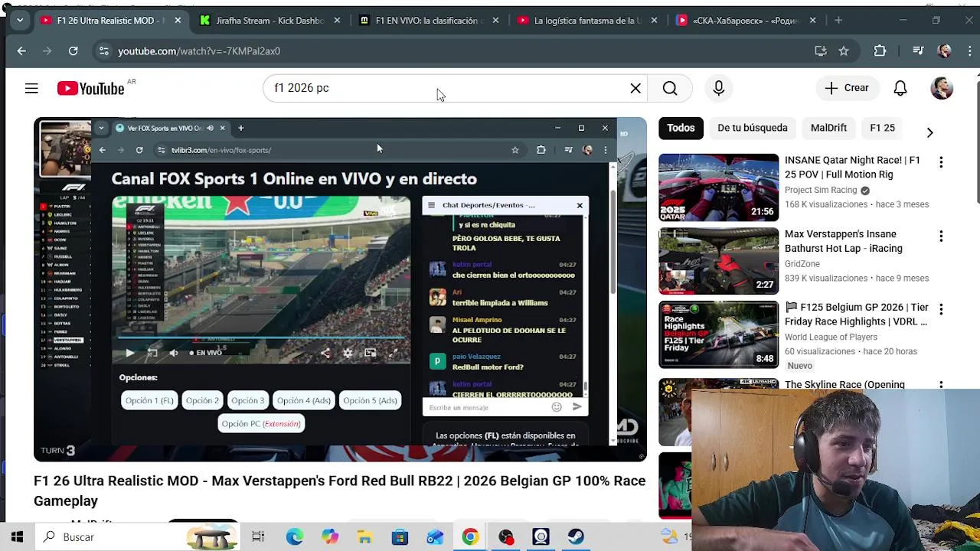Screen dimensions: 980x551
Task: Open the Project Sim Racing channel link
Action: pyautogui.click(x=821, y=190)
